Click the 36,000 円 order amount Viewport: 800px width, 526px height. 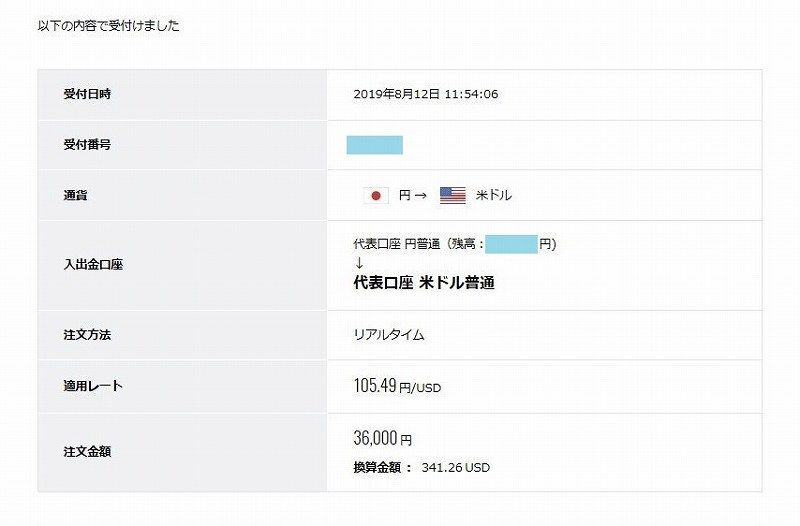383,438
